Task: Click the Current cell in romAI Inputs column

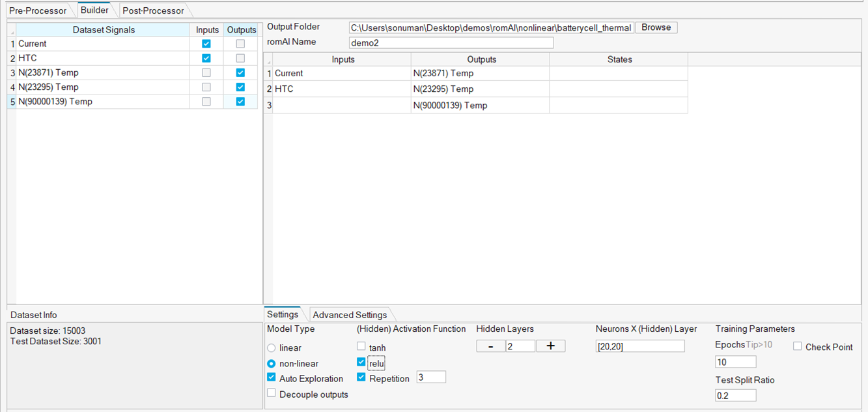Action: coord(342,73)
